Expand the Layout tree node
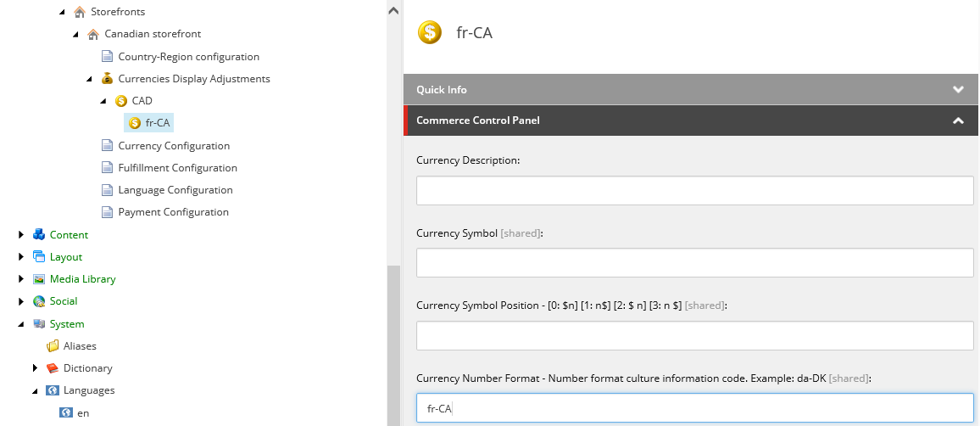This screenshot has width=980, height=426. click(x=21, y=257)
